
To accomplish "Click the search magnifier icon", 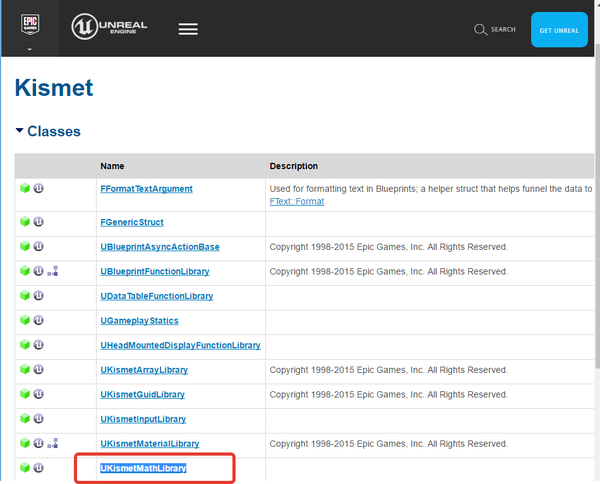I will (x=481, y=30).
